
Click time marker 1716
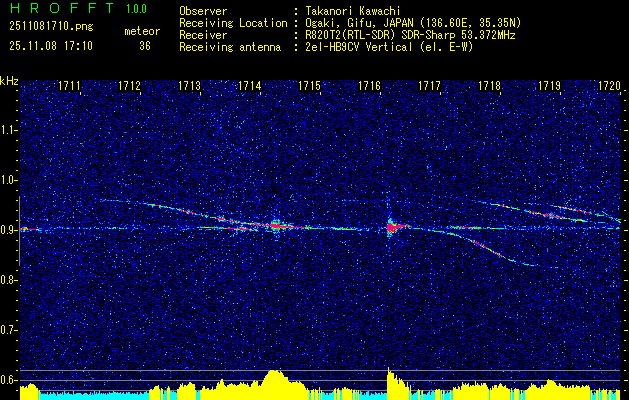point(369,85)
